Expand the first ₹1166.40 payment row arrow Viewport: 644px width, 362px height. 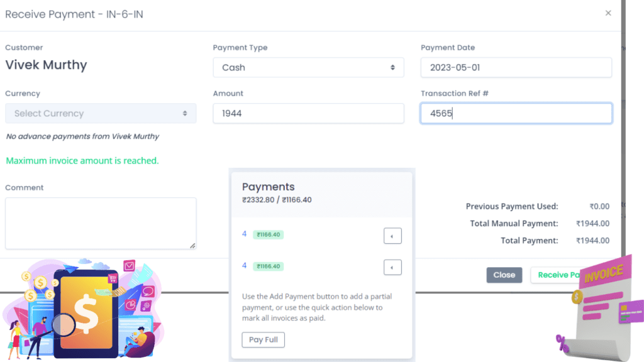(x=392, y=236)
